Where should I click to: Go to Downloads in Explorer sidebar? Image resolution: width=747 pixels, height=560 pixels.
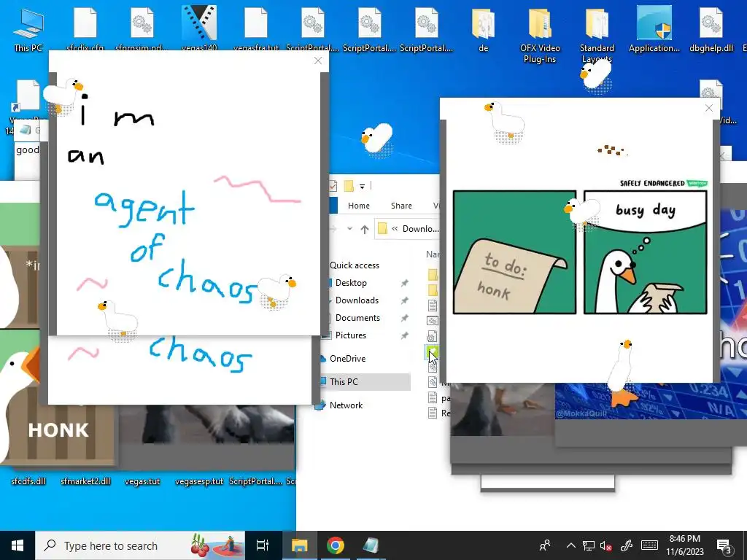point(357,300)
